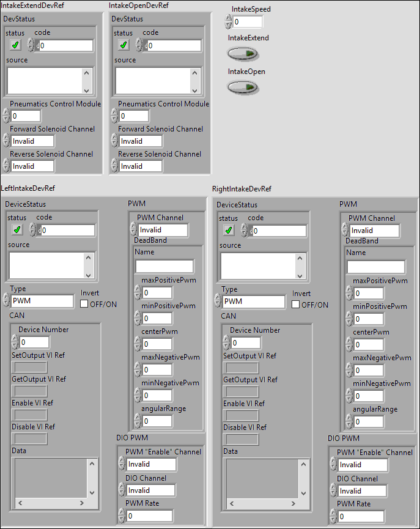The image size is (420, 529).
Task: Open IntakeExtendDevRef Forward Solenoid Channel selector
Action: [32, 141]
